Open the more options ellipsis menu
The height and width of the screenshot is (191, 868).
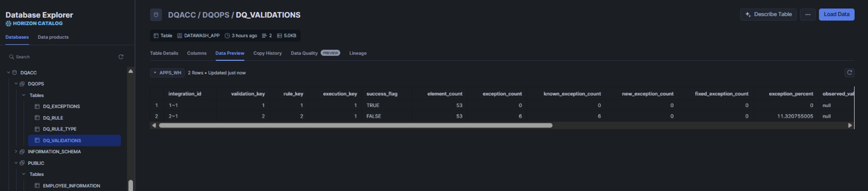(x=808, y=15)
